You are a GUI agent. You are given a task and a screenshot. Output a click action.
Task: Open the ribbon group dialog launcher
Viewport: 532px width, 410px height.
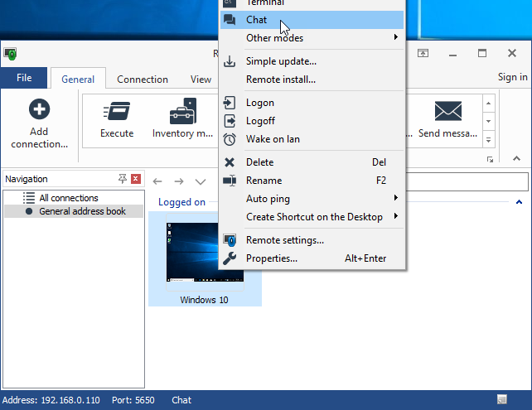coord(490,159)
